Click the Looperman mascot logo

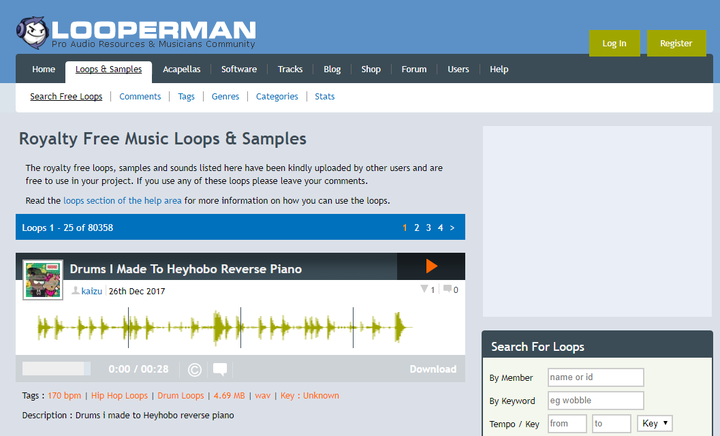[x=33, y=33]
